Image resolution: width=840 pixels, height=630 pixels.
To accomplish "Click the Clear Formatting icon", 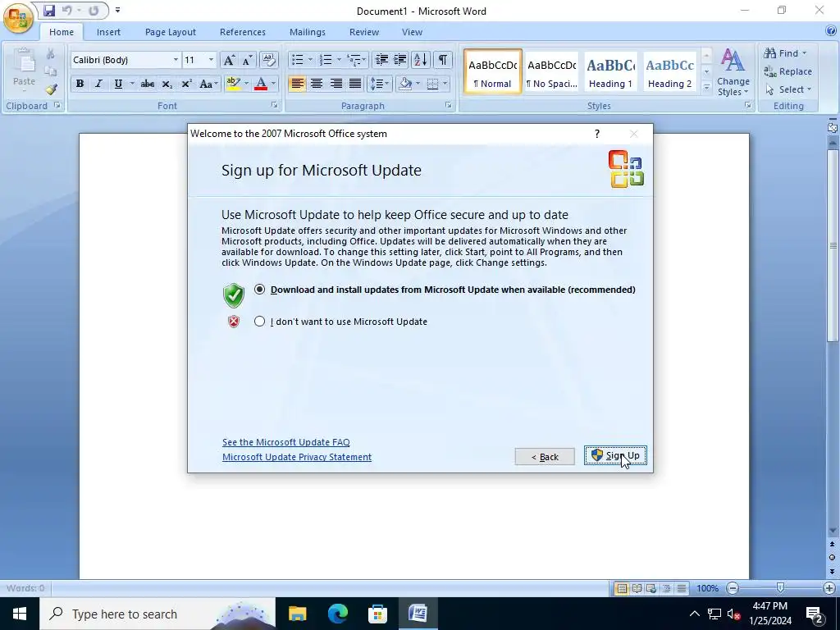I will point(268,59).
